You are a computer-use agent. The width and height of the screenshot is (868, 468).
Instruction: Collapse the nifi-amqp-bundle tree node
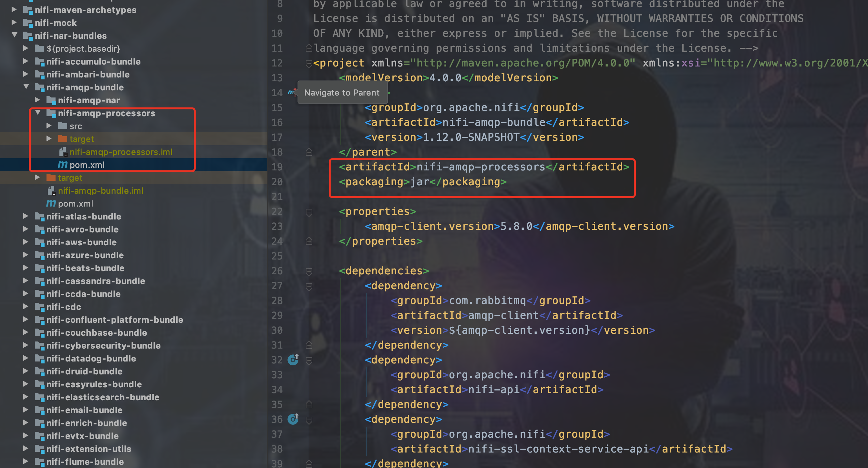tap(26, 87)
